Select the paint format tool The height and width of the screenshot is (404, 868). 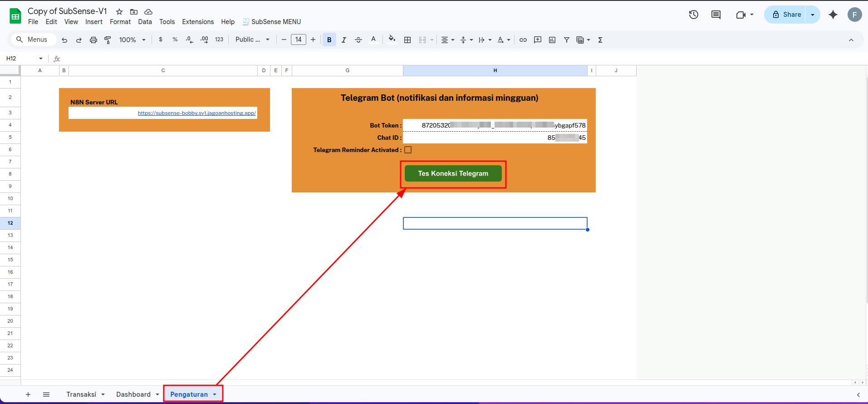click(108, 40)
